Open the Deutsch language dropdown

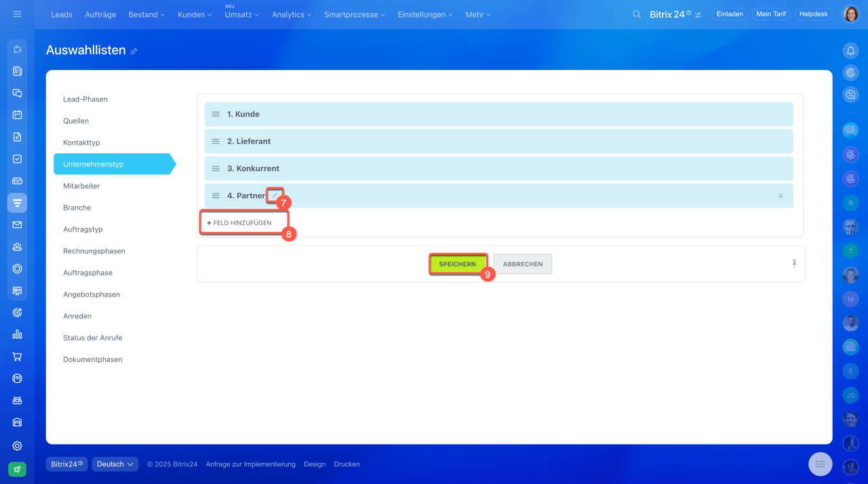[115, 464]
